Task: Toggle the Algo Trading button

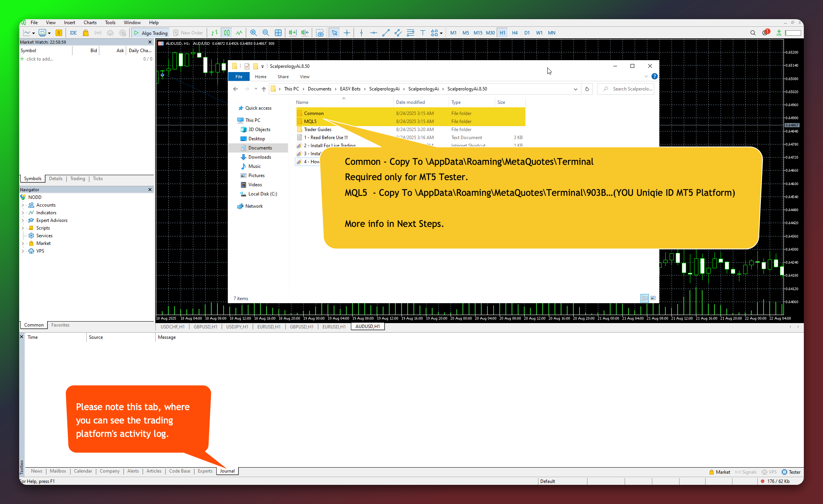Action: click(151, 33)
